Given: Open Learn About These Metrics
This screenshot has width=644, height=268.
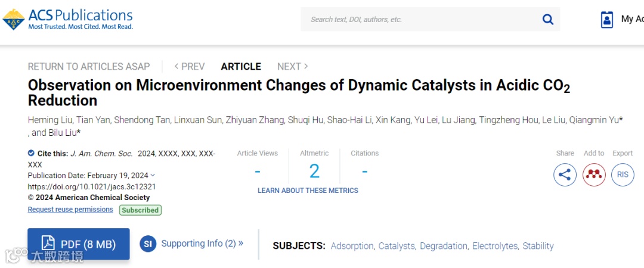Looking at the screenshot, I should 308,191.
